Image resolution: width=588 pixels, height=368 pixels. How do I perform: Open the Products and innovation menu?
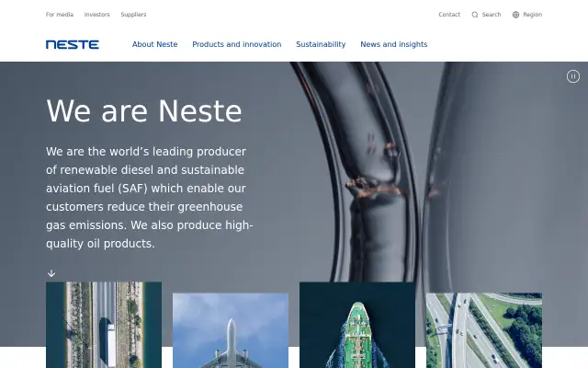[237, 44]
